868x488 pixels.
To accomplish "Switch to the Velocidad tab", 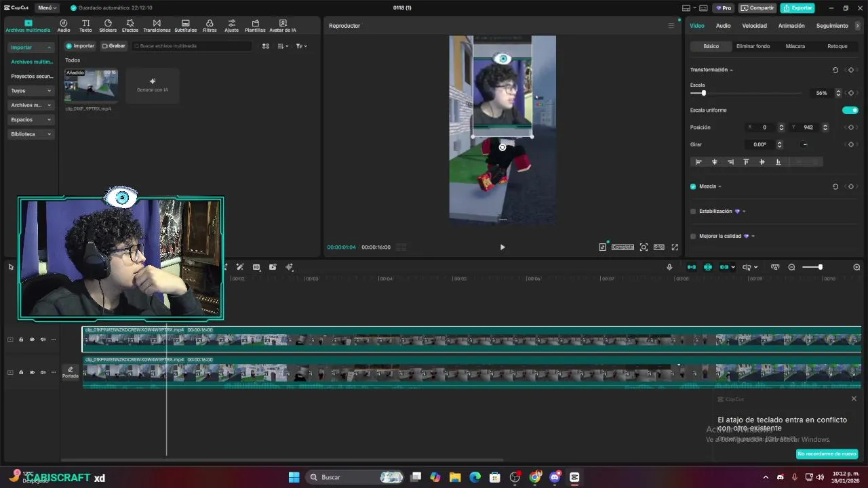I will [754, 26].
